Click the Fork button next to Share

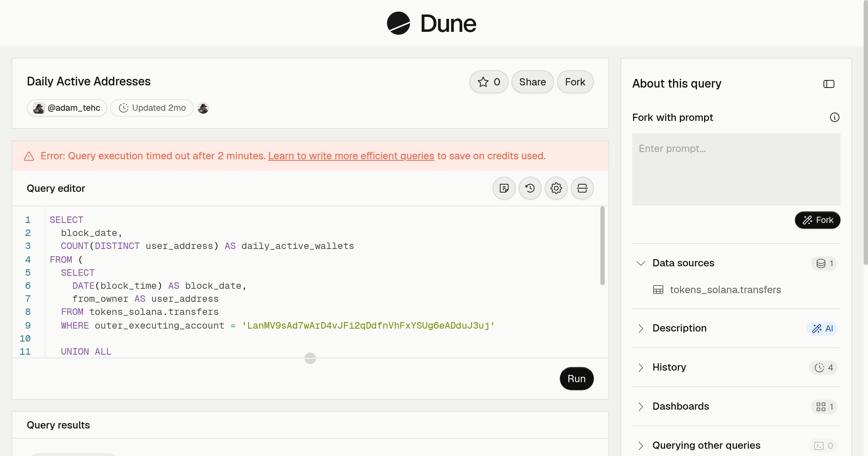click(575, 82)
